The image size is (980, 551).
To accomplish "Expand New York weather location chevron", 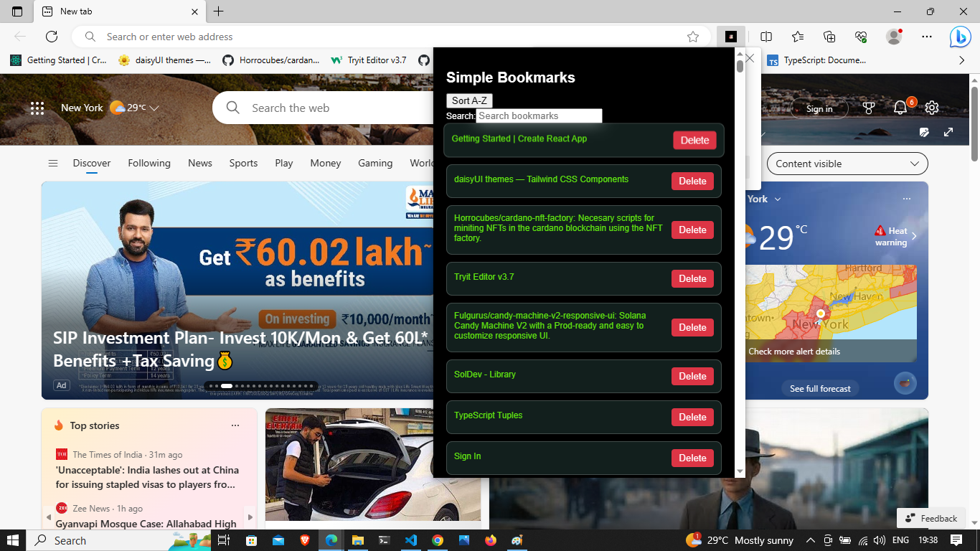I will [154, 108].
